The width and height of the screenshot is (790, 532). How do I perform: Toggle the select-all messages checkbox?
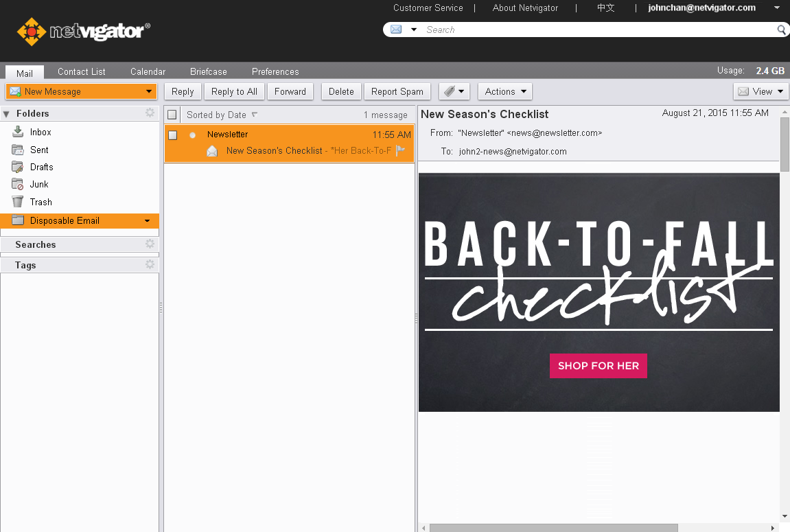tap(172, 115)
